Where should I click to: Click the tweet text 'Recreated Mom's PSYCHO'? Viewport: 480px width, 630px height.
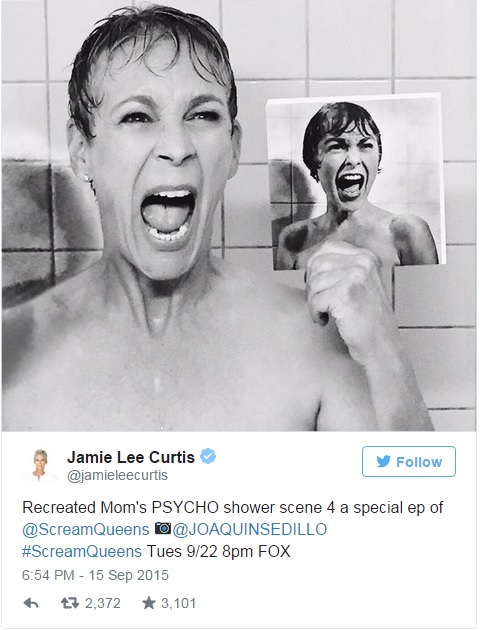tap(121, 507)
